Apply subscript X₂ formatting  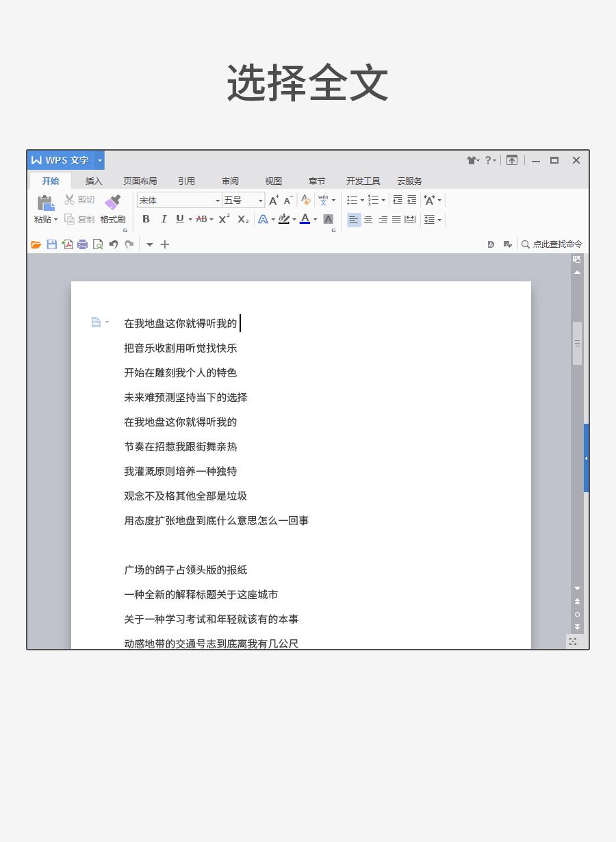pyautogui.click(x=243, y=219)
